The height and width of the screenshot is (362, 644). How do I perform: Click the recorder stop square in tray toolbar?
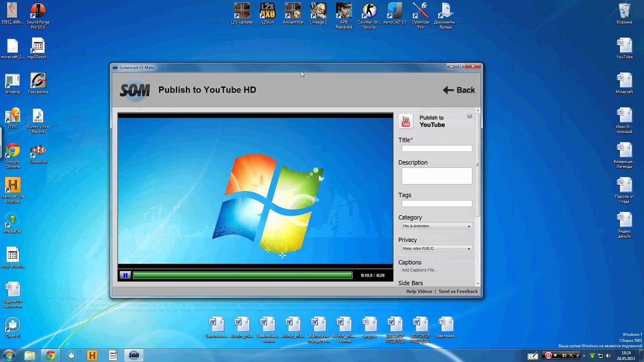coord(556,355)
